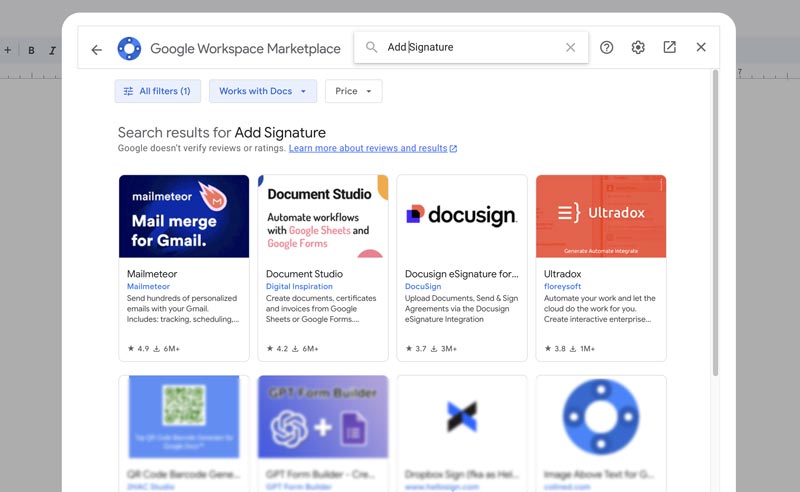
Task: Click the DocuSign developer link
Action: pos(423,286)
